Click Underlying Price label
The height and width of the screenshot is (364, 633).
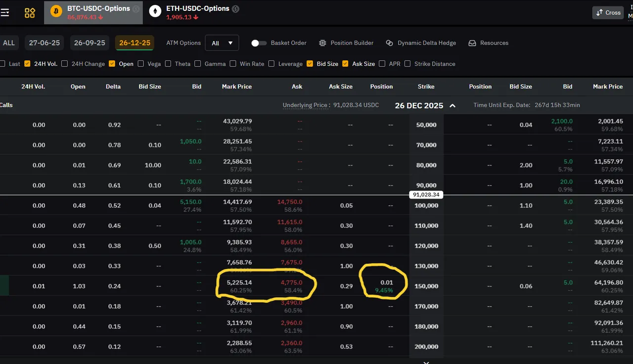pyautogui.click(x=306, y=105)
